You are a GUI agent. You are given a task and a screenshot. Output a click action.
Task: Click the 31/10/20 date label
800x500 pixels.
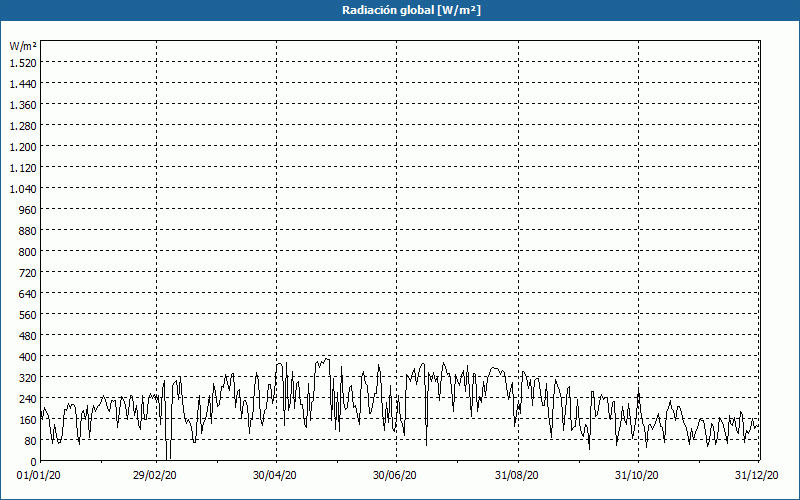637,476
